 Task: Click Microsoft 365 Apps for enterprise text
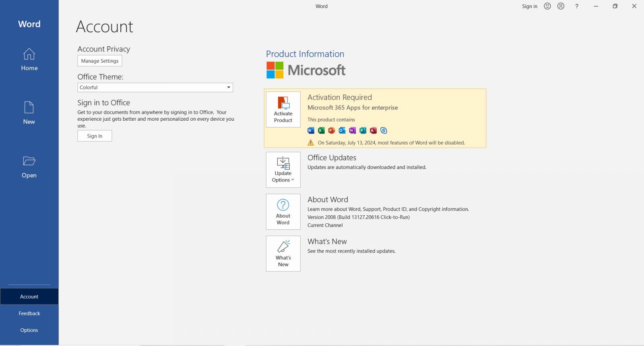click(353, 108)
